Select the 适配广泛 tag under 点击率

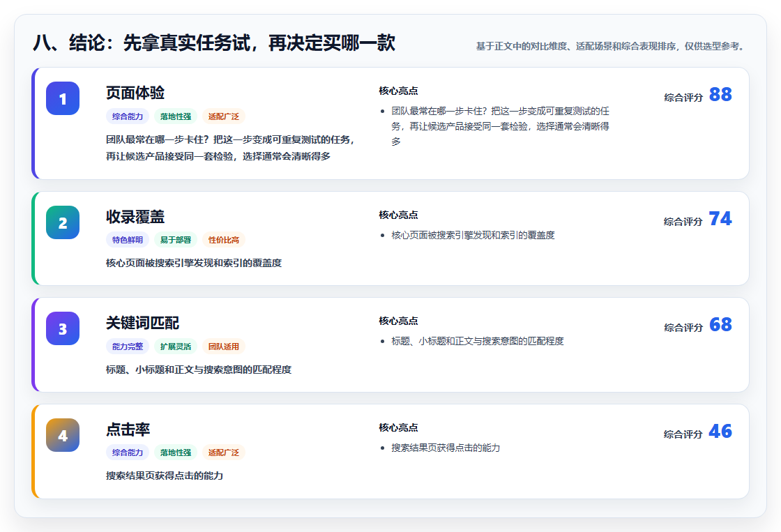[x=224, y=453]
